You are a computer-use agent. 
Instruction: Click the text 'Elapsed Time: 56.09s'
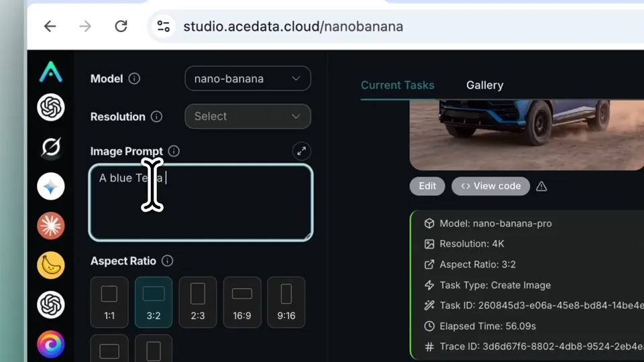pyautogui.click(x=488, y=326)
